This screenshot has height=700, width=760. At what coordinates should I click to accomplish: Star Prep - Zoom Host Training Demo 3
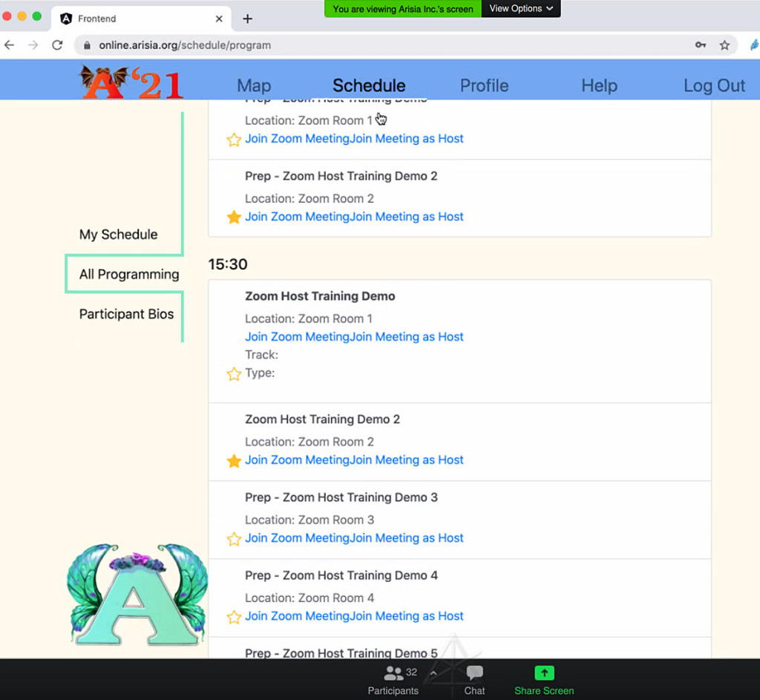(234, 539)
